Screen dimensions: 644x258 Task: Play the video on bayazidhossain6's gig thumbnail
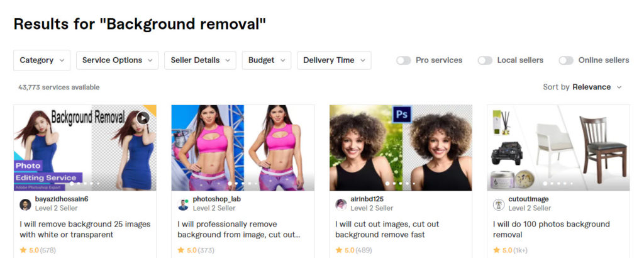143,118
